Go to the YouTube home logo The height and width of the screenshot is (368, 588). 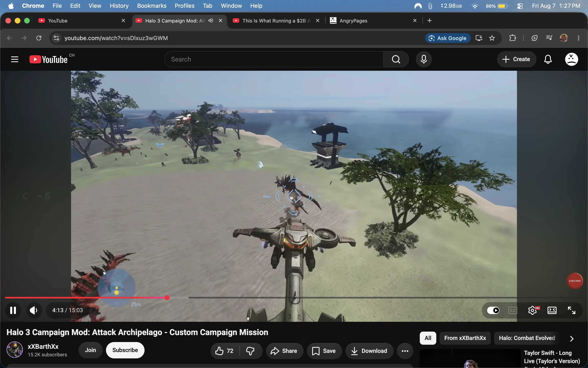48,59
